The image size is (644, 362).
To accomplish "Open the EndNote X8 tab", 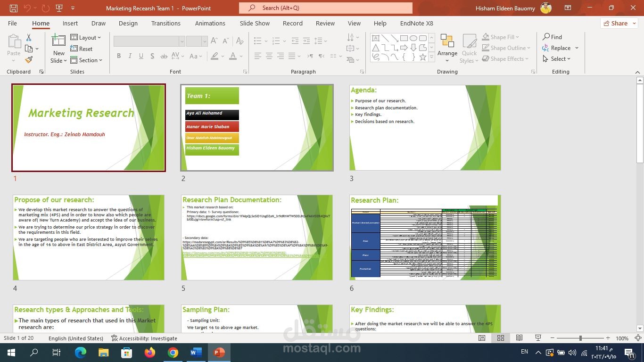I will (x=416, y=23).
